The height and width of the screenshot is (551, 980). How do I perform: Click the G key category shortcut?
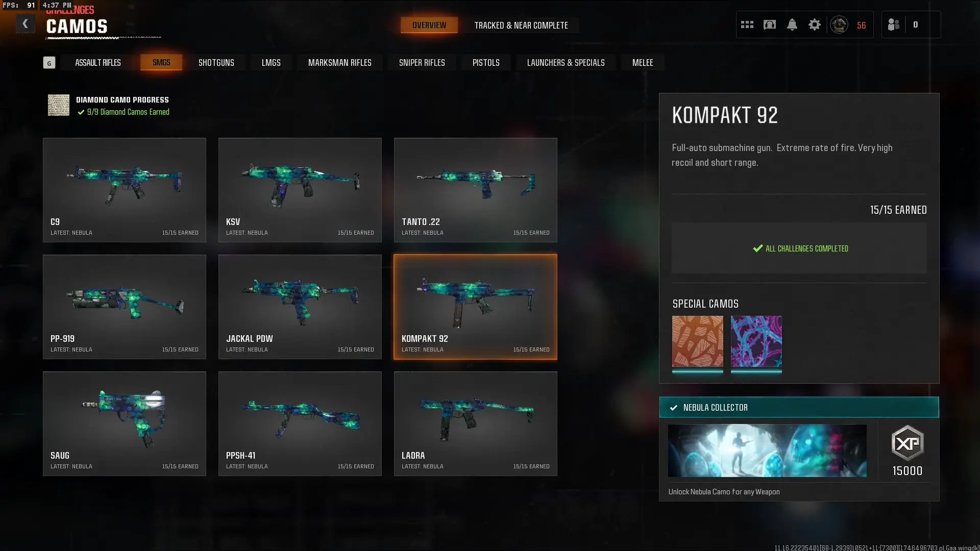pyautogui.click(x=49, y=63)
